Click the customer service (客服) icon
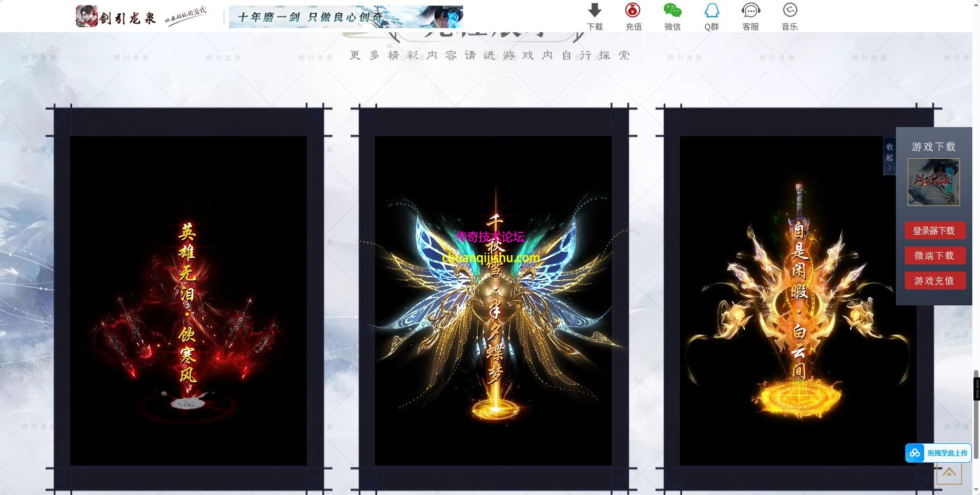 tap(750, 11)
